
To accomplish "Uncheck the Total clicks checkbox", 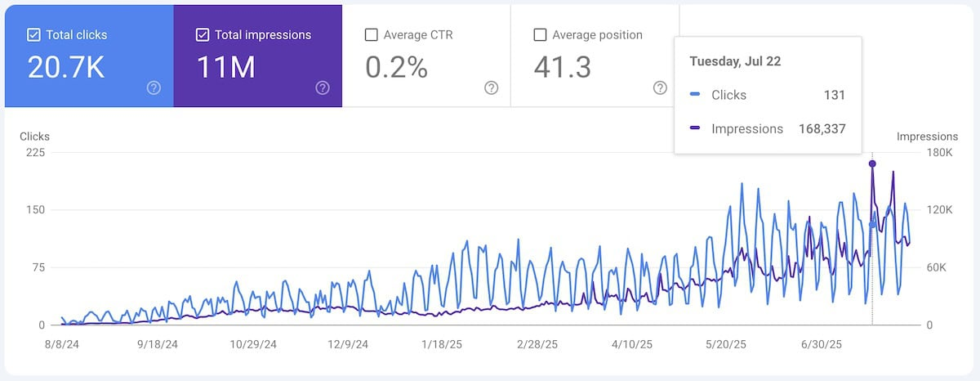I will pos(33,35).
